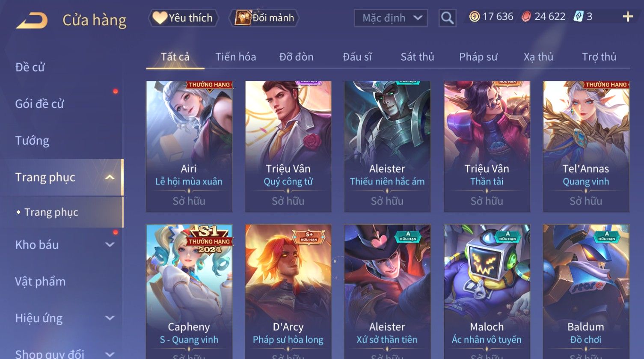Select D'Arcy Pháp sư hỏa long skin
The height and width of the screenshot is (359, 644).
[288, 292]
